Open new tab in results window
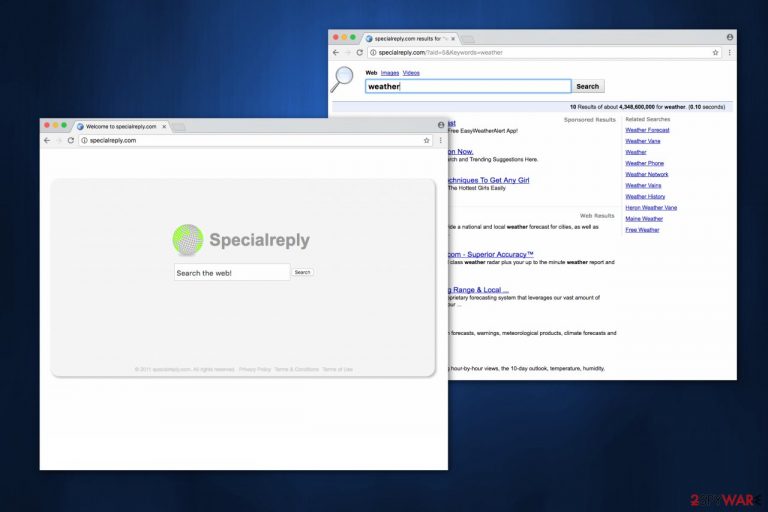 pos(468,39)
